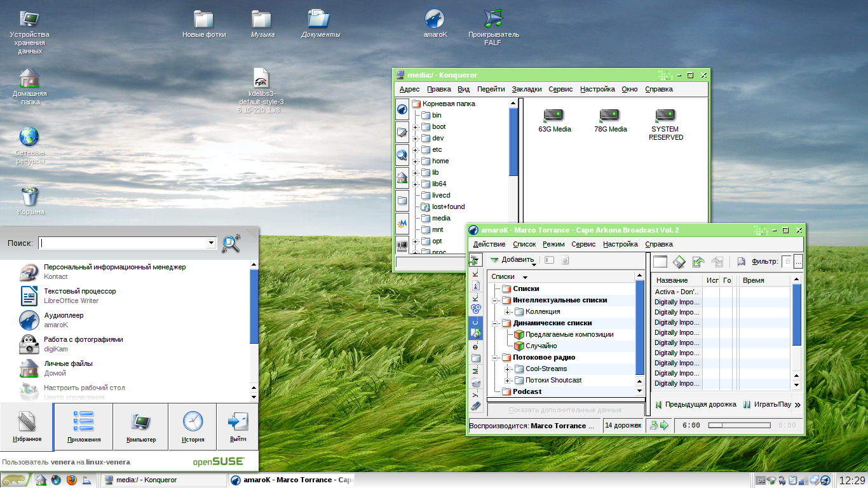Expand the Коллекция node in amaroK
Viewport: 868px width, 488px height.
coord(508,311)
